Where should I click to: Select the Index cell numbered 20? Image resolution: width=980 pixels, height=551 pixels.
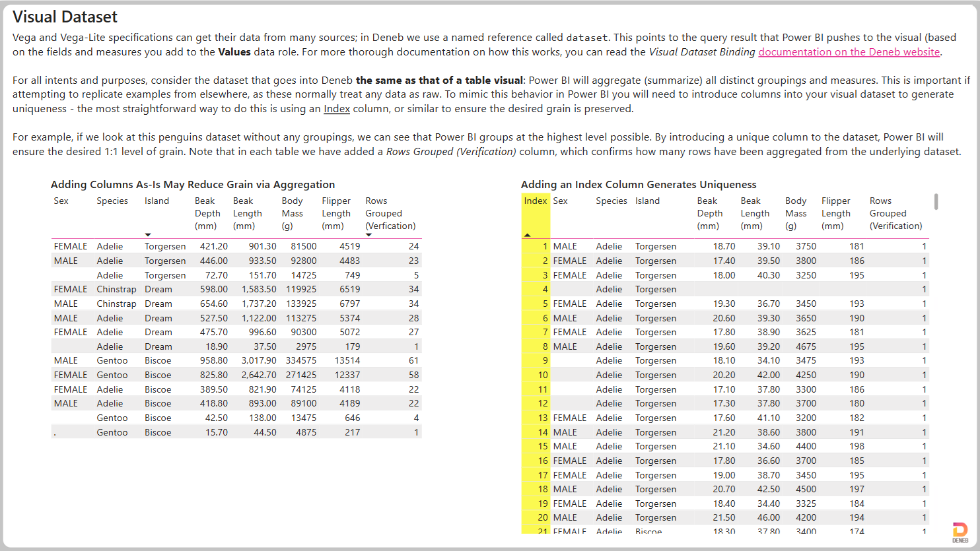click(543, 518)
